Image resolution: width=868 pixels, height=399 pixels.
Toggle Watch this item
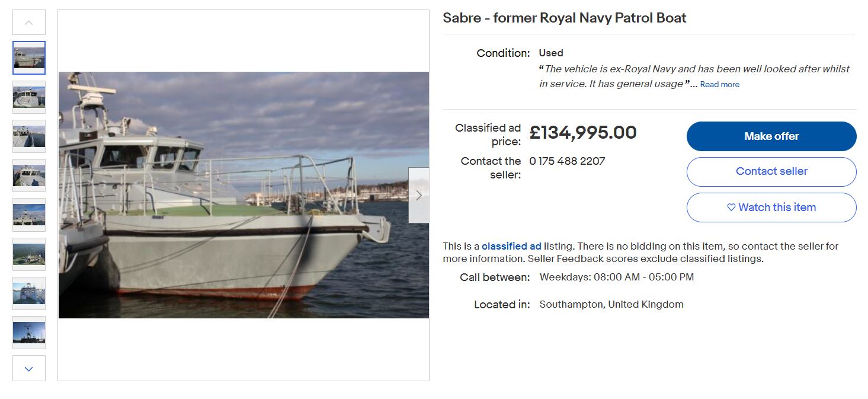pos(771,208)
